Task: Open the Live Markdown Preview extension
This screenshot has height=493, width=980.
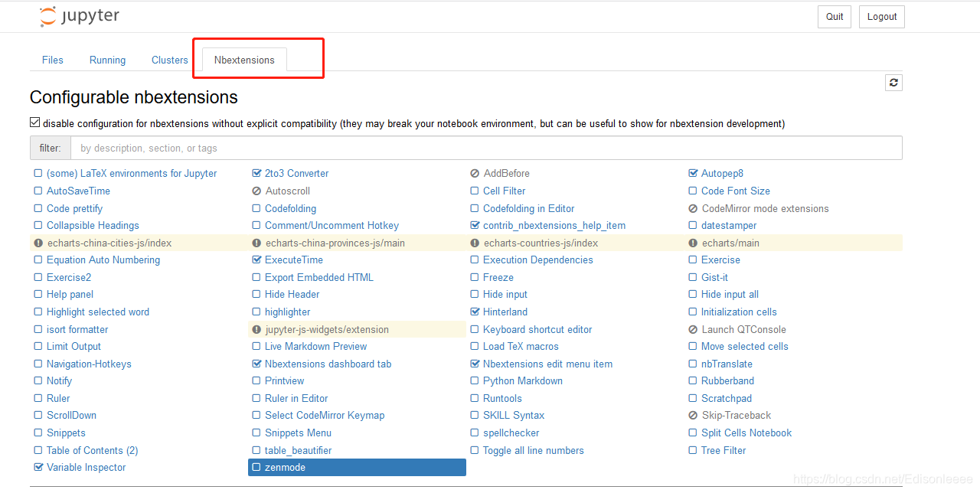Action: [x=316, y=347]
